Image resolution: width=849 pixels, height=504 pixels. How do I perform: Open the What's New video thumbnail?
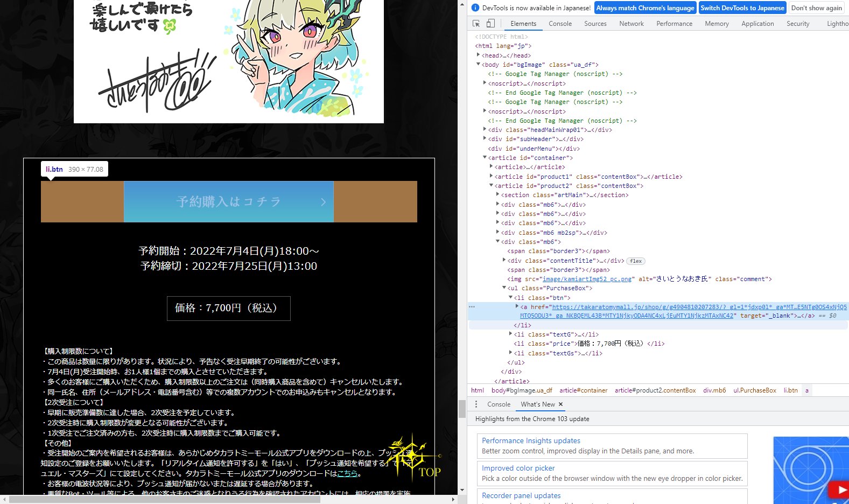[x=811, y=470]
